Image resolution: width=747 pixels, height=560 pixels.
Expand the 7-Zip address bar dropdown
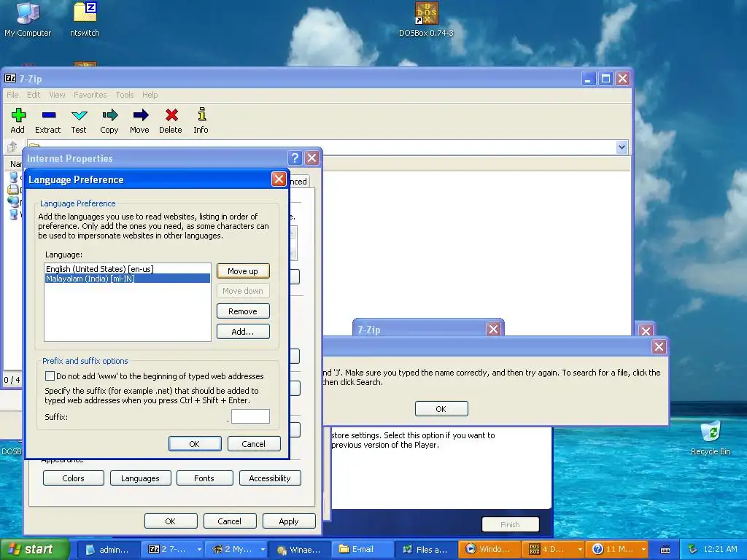tap(622, 147)
